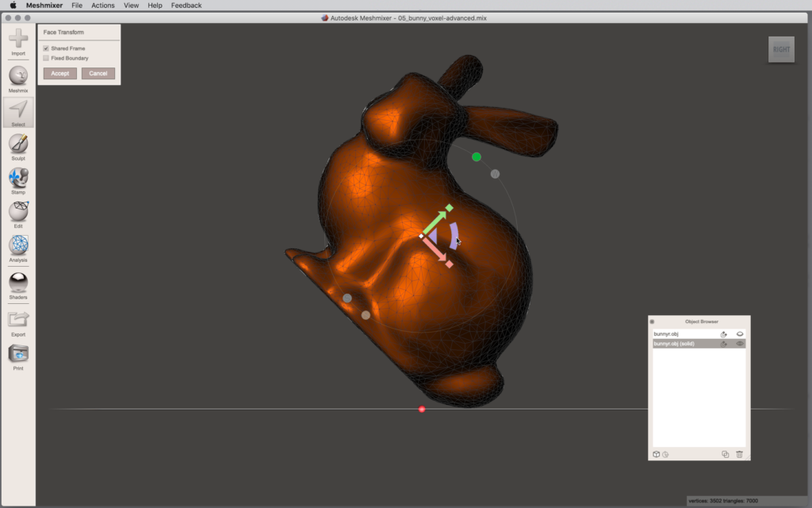812x508 pixels.
Task: Choose the Select arrow tool
Action: pyautogui.click(x=18, y=110)
